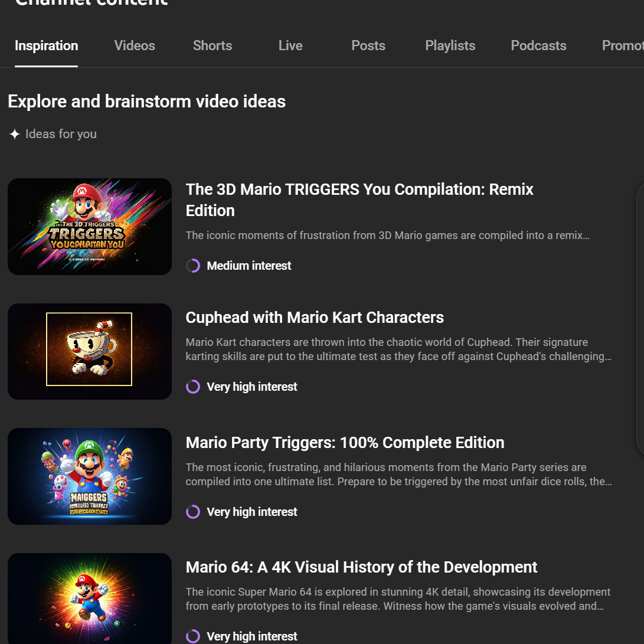This screenshot has width=644, height=644.
Task: Click the sparkle icon beside Ideas for you
Action: coord(15,135)
